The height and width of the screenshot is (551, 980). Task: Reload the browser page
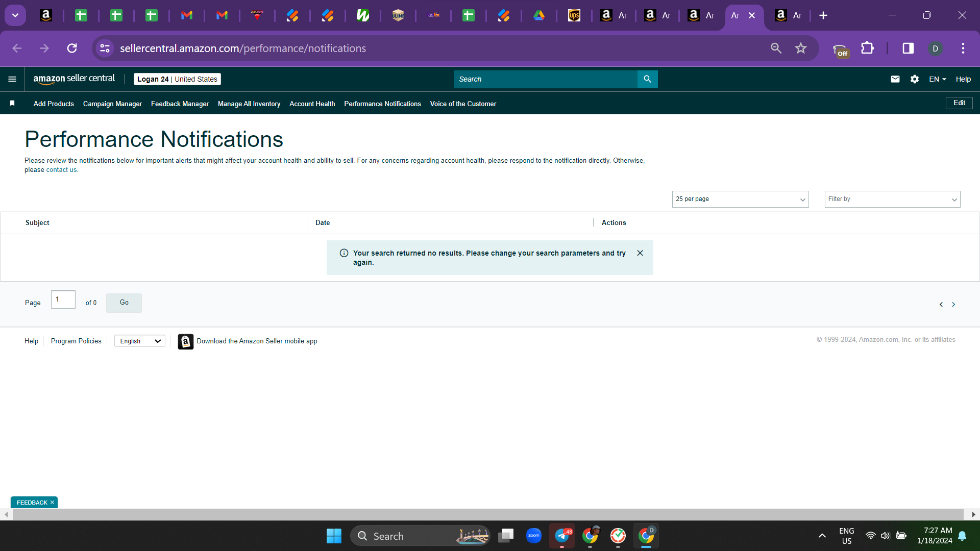click(x=72, y=48)
